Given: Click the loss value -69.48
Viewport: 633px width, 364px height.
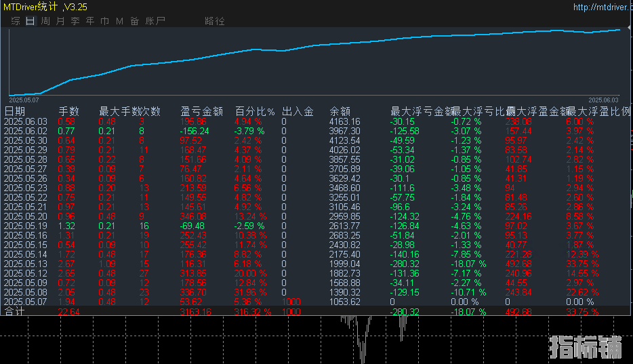Looking at the screenshot, I should pos(192,226).
